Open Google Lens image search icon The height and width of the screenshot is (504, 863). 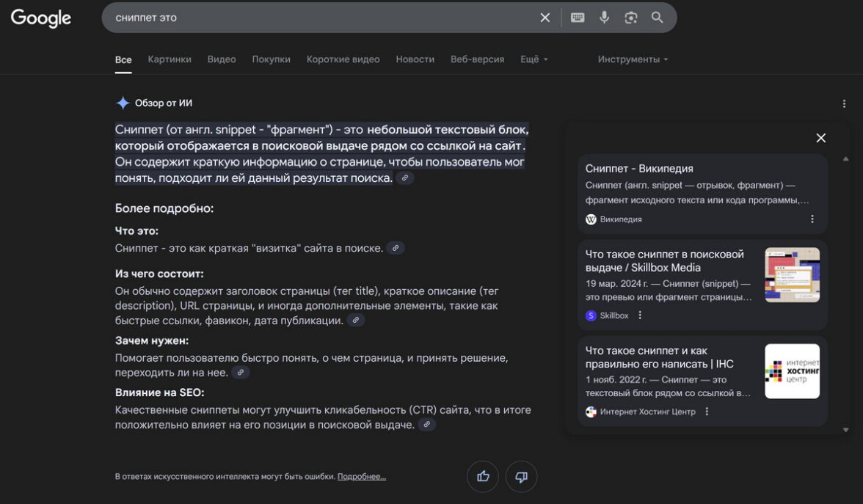click(x=630, y=18)
